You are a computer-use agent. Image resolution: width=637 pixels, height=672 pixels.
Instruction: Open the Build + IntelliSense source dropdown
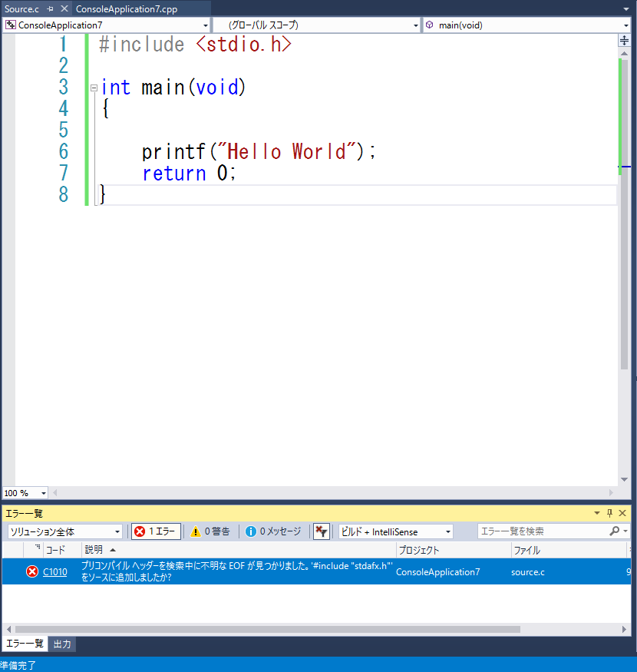tap(395, 531)
